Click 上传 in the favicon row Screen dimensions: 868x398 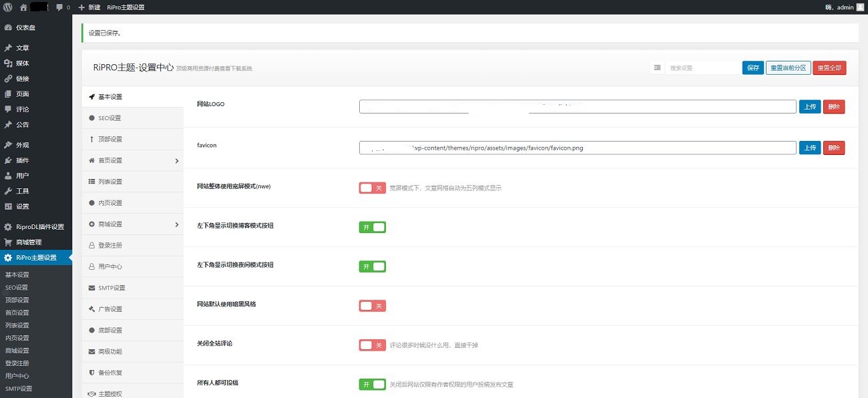click(x=810, y=148)
